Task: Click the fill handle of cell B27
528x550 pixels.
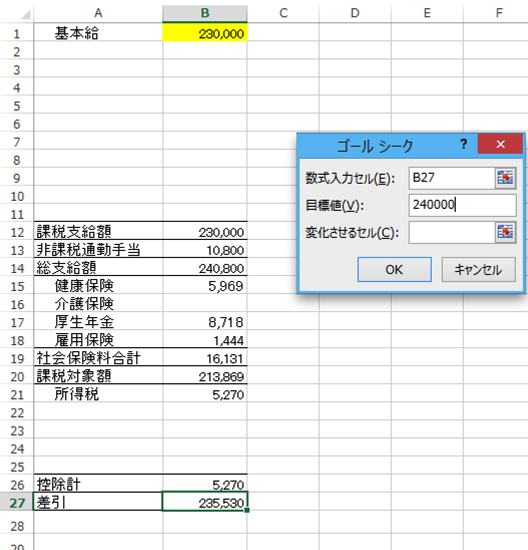Action: tap(247, 510)
